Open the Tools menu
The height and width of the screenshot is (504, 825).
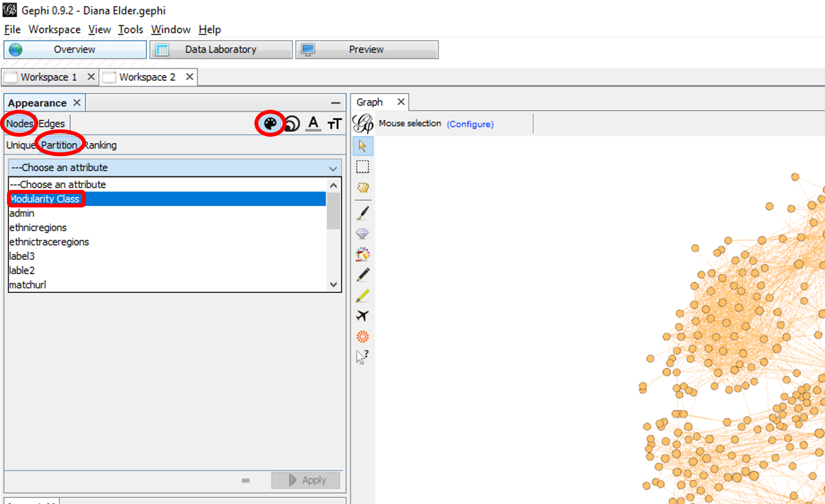click(x=131, y=29)
